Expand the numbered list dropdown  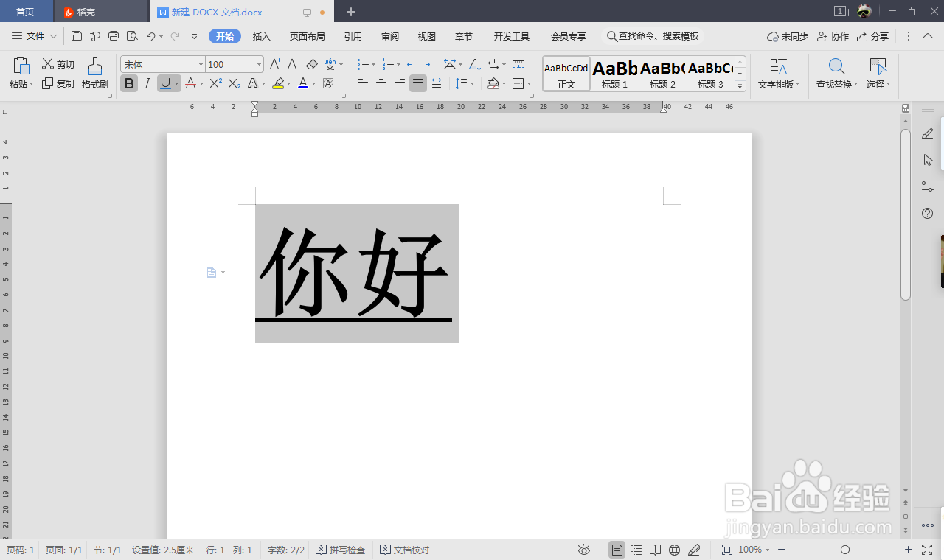399,64
